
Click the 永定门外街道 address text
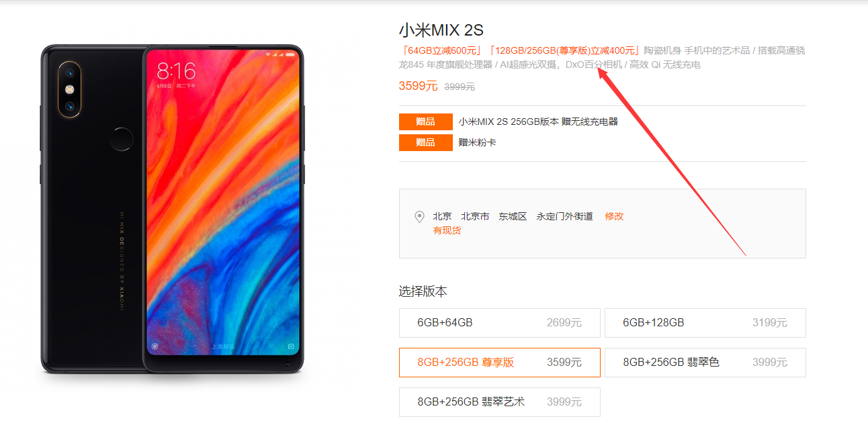click(564, 216)
